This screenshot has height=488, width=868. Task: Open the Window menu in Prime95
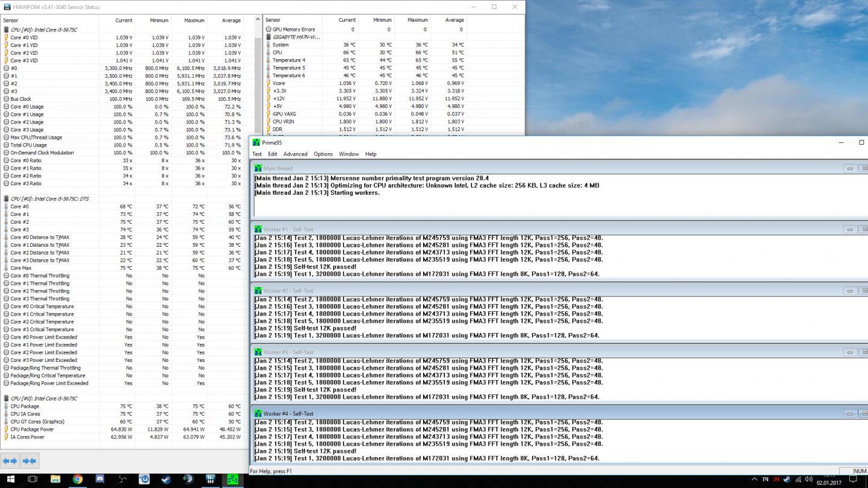coord(349,154)
